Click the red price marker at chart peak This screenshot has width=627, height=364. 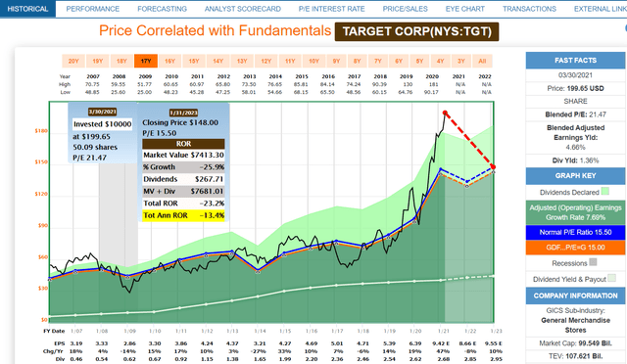[445, 114]
